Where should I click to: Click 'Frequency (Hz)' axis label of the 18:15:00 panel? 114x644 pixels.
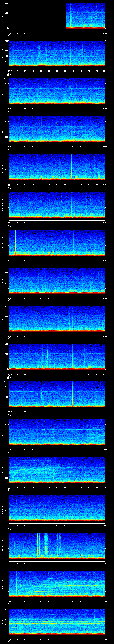coord(3,243)
